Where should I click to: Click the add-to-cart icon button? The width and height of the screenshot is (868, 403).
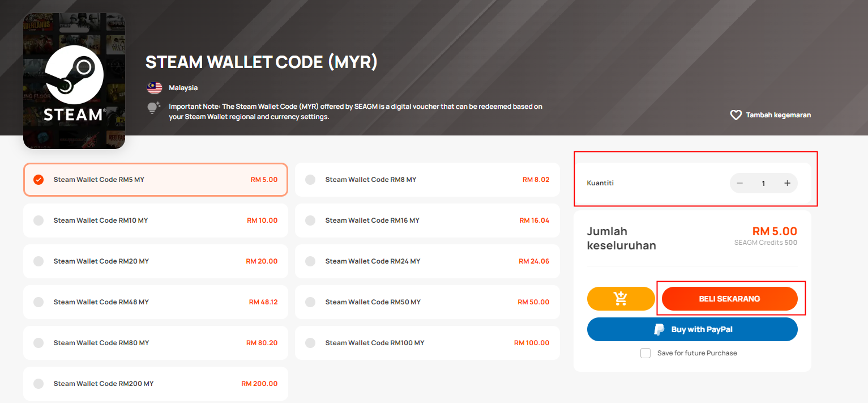tap(621, 299)
